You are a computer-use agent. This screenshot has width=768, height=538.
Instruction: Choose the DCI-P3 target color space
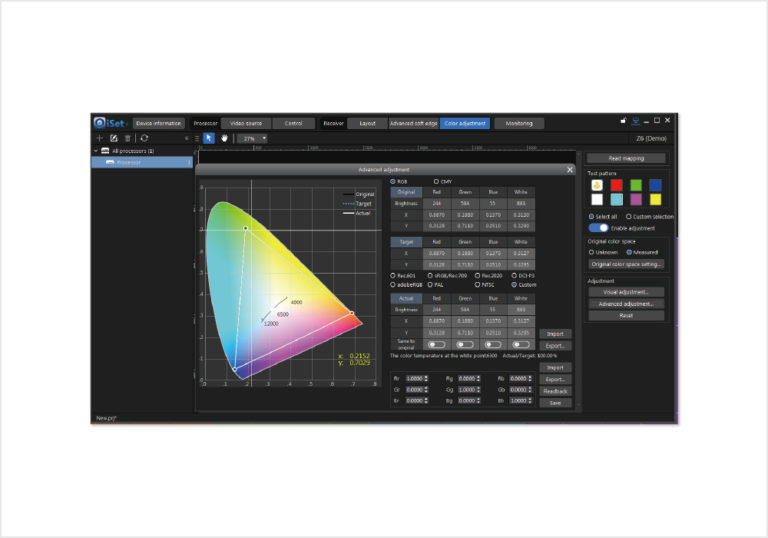tap(514, 275)
